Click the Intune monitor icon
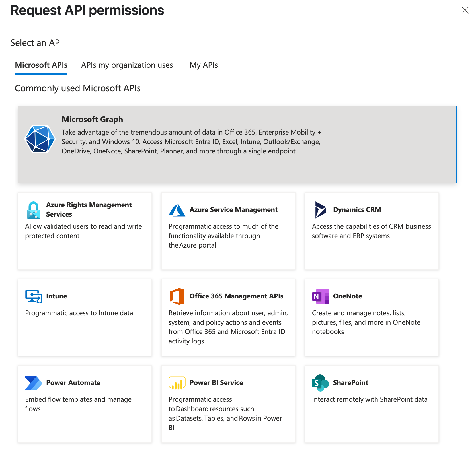The height and width of the screenshot is (449, 476). 34,296
